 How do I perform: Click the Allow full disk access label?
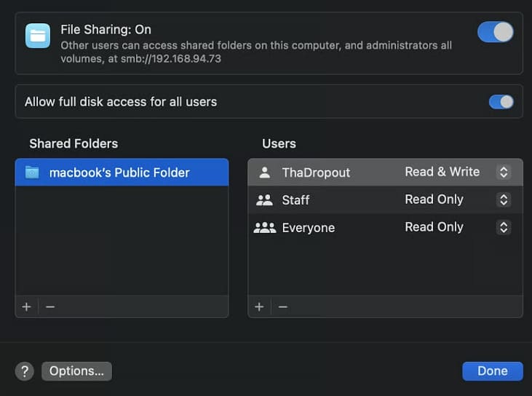pos(121,102)
